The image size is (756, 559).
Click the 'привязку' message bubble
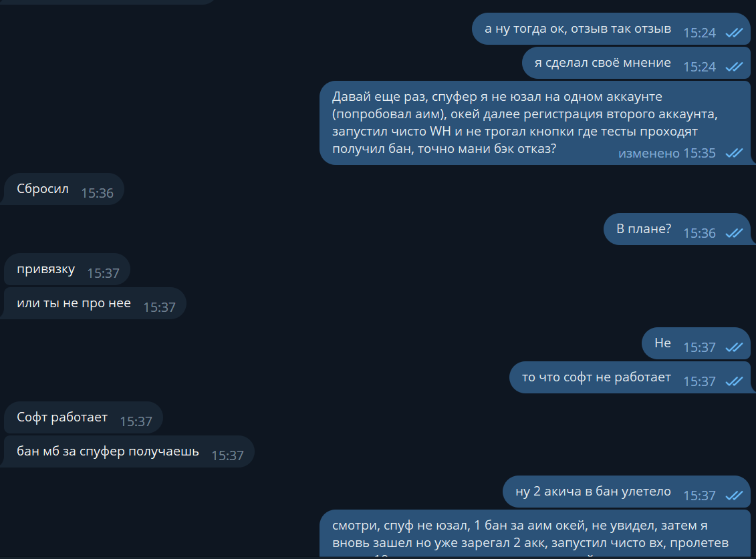coord(46,270)
